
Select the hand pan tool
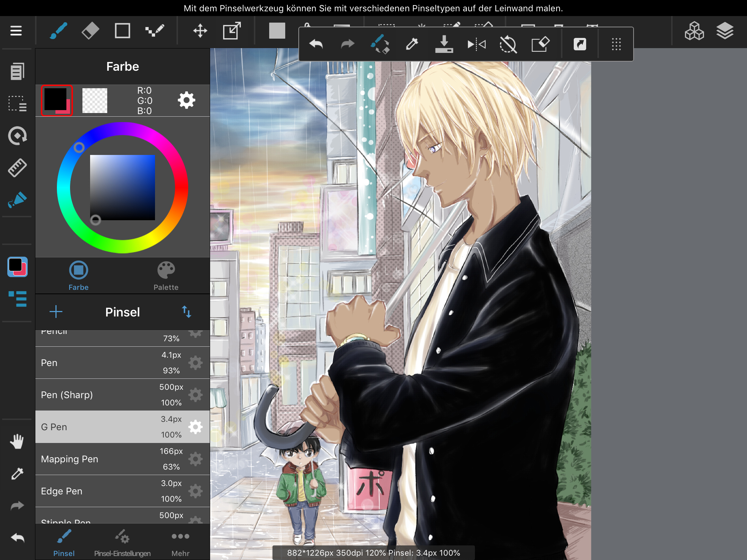(17, 442)
